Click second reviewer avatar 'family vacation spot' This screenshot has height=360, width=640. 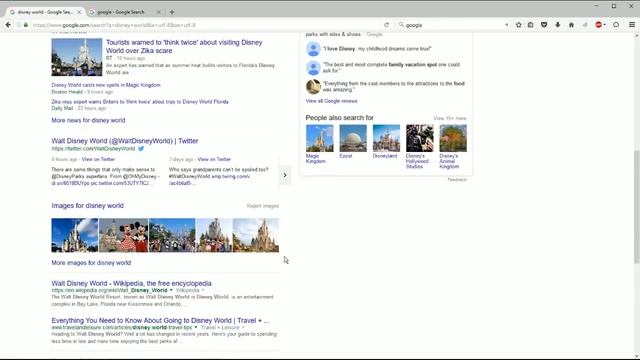(x=313, y=68)
